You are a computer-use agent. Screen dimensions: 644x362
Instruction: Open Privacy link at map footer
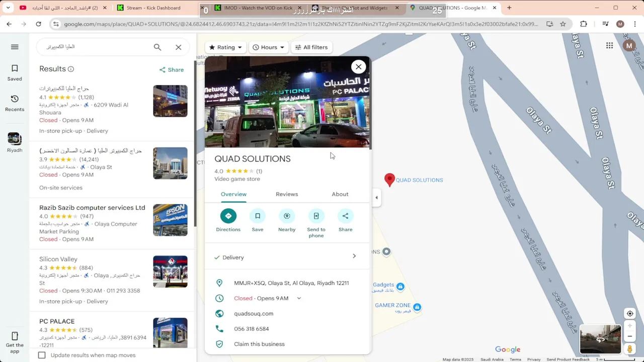pos(534,359)
